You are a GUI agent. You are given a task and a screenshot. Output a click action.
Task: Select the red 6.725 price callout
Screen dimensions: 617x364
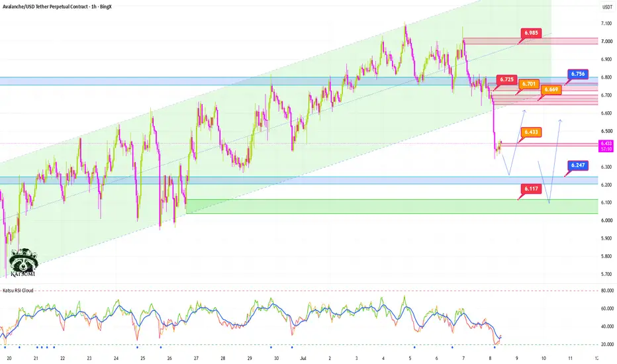[x=507, y=79]
